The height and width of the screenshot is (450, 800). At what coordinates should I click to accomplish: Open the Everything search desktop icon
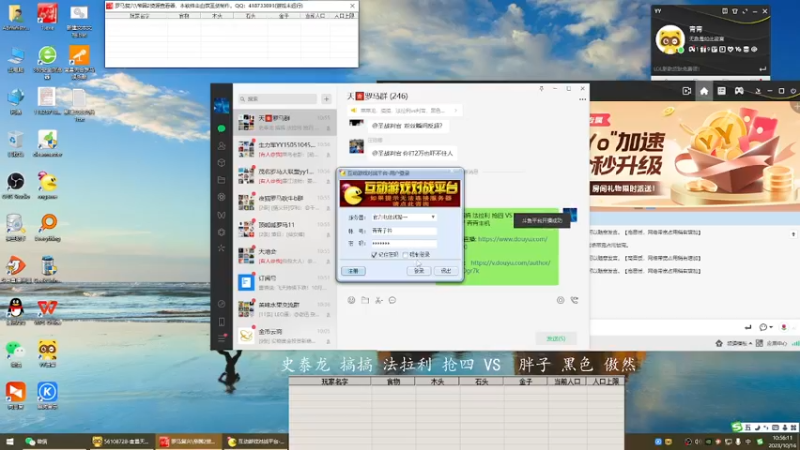tap(47, 228)
